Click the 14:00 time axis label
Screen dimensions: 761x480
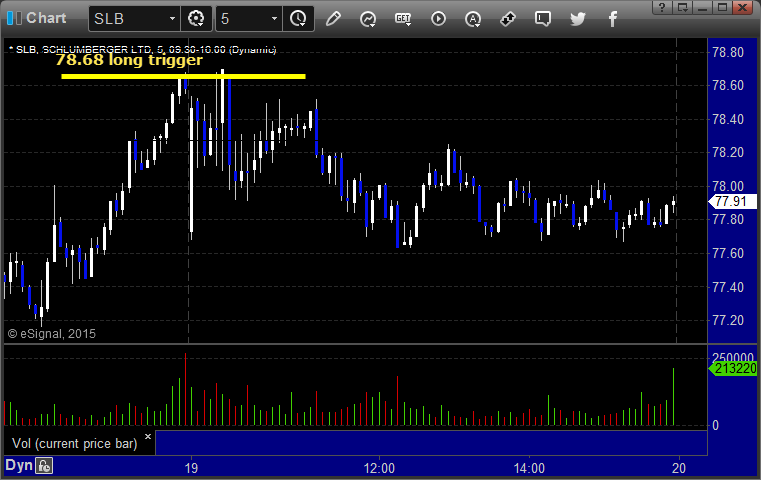[x=529, y=468]
